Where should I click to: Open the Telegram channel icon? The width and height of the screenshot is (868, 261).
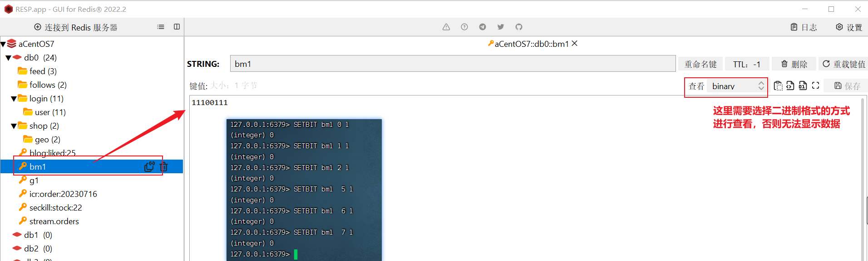(x=483, y=27)
